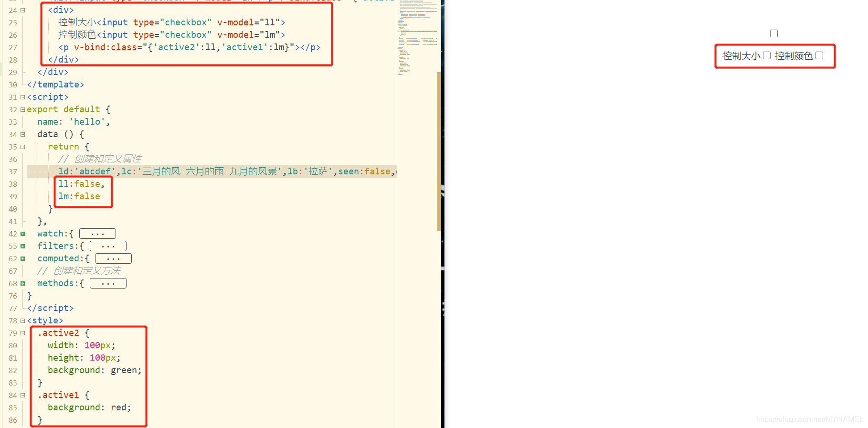Tick the 控制大小 checkbox in the preview
The height and width of the screenshot is (428, 868).
[x=767, y=55]
